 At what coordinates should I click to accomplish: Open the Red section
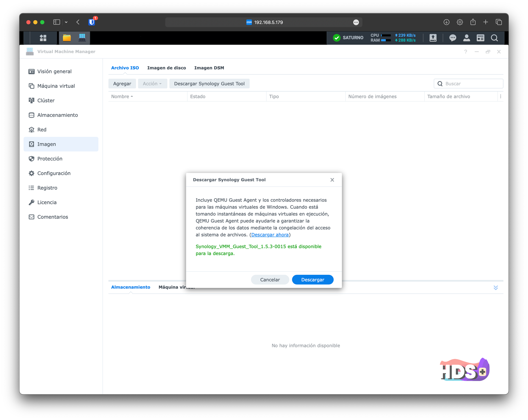point(61,130)
